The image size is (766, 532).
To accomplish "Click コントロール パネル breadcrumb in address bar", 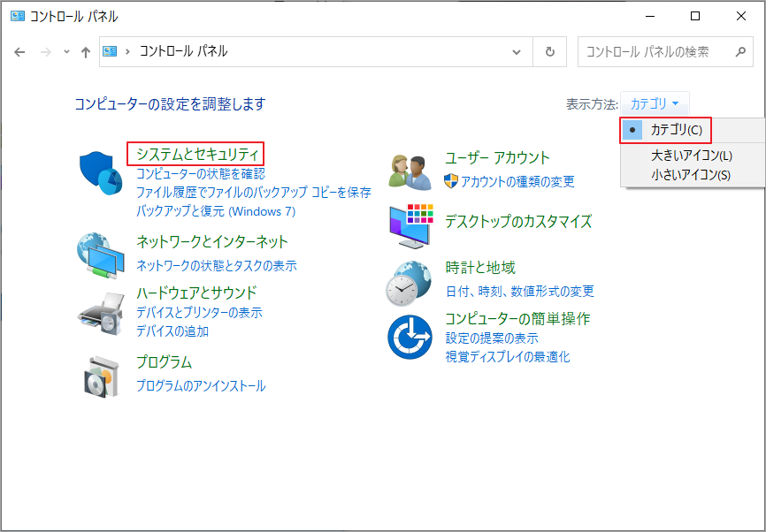I will 184,51.
